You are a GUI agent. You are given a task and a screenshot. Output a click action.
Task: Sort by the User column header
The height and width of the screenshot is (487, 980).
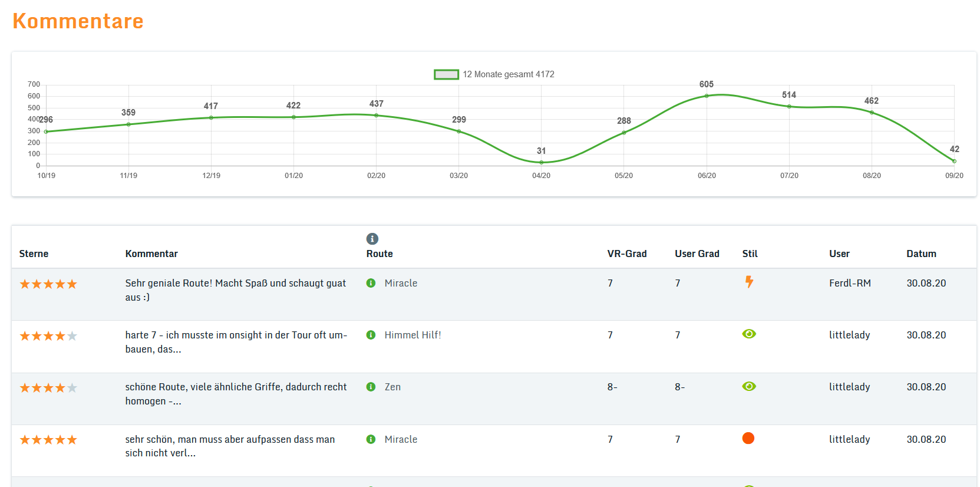coord(839,254)
